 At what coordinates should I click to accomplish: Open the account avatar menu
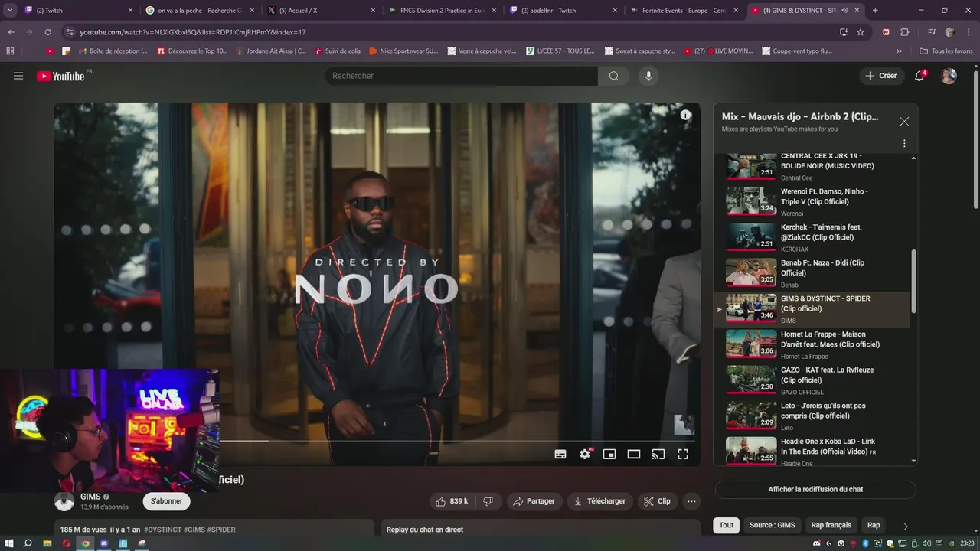tap(949, 76)
